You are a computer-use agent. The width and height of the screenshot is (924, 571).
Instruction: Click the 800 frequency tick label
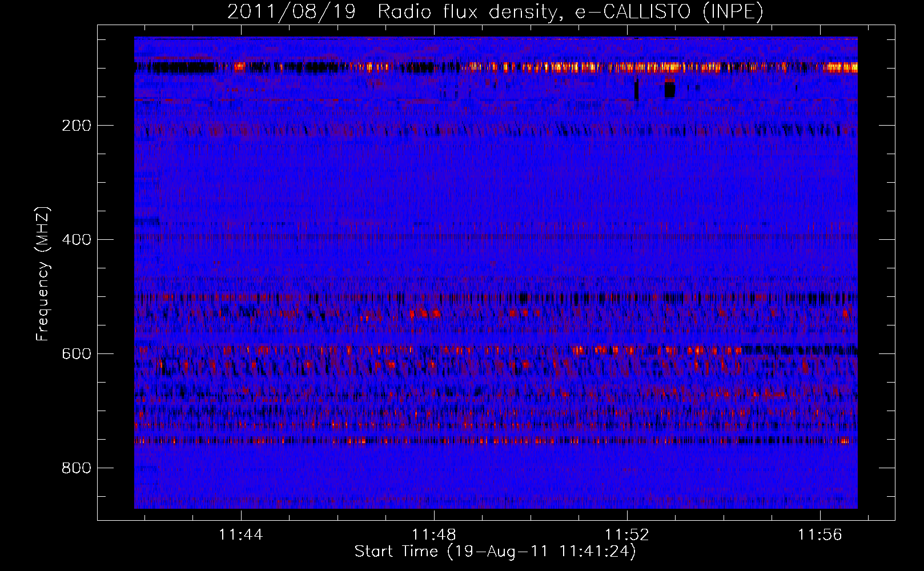pyautogui.click(x=77, y=468)
